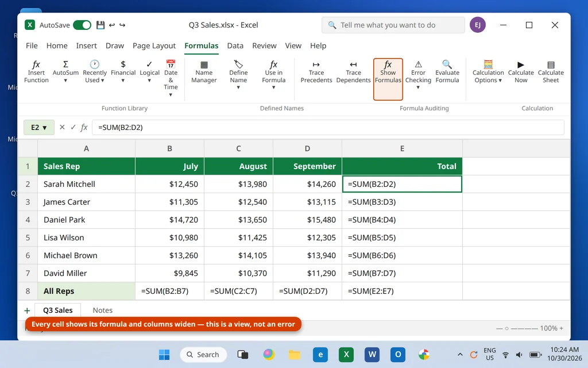588x368 pixels.
Task: Select cell =SUM(B2:B7)
Action: click(169, 291)
